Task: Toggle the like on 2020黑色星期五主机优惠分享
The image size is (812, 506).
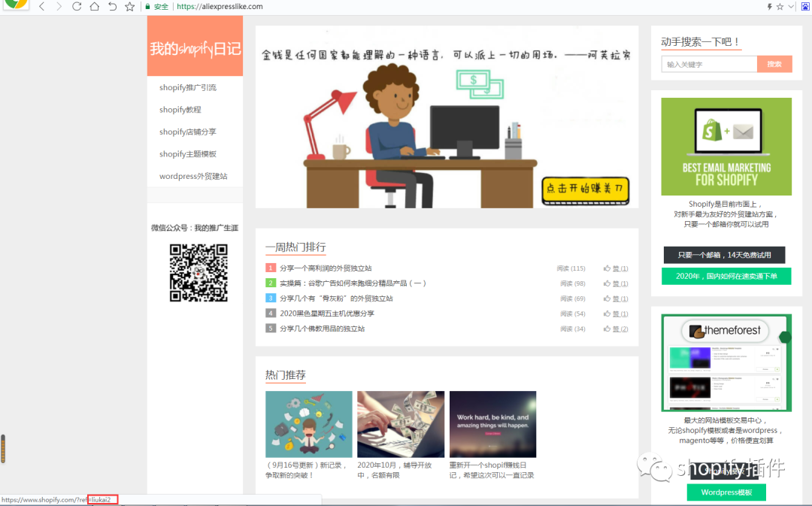Action: (x=607, y=314)
